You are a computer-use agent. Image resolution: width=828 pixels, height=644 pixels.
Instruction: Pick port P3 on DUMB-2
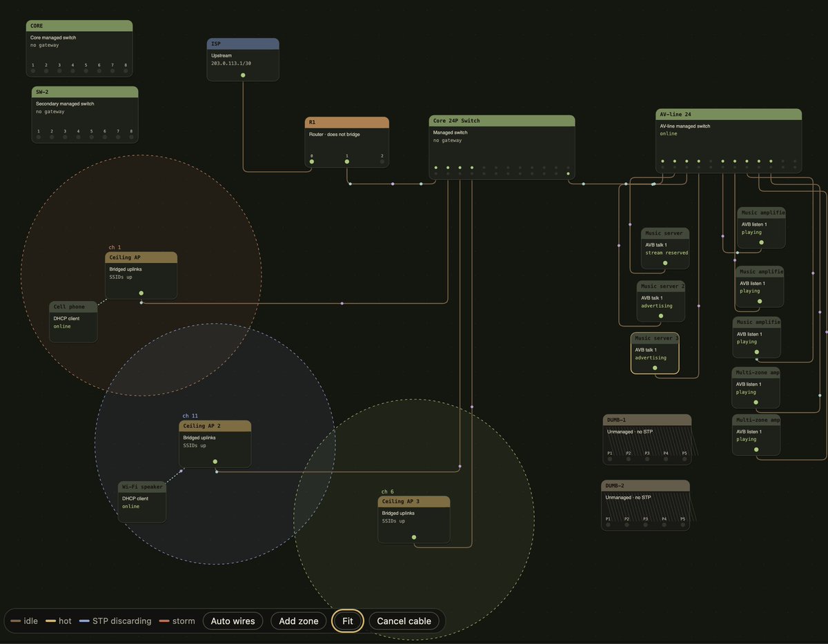point(646,525)
